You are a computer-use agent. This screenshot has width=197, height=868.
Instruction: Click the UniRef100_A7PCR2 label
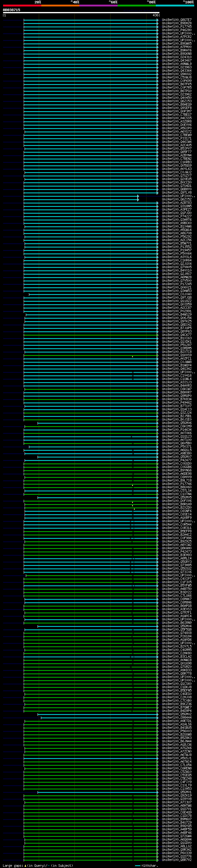176,37
